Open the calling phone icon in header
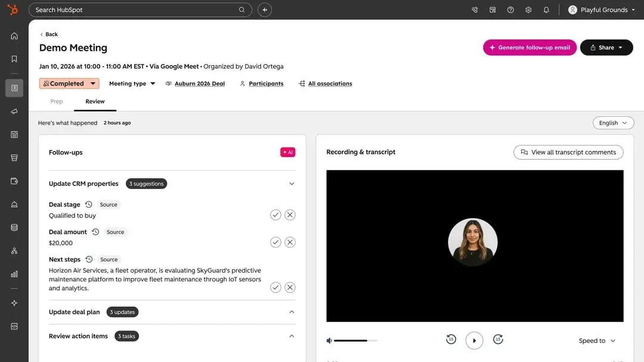 point(475,10)
